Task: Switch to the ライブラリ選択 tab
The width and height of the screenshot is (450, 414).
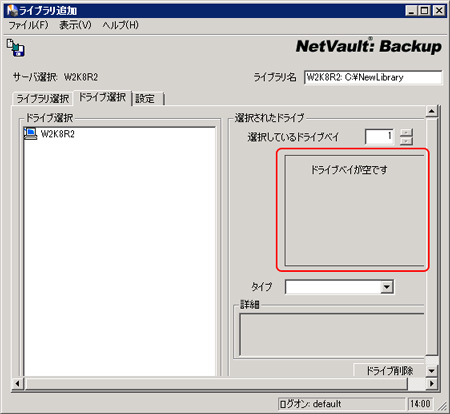Action: click(x=43, y=99)
